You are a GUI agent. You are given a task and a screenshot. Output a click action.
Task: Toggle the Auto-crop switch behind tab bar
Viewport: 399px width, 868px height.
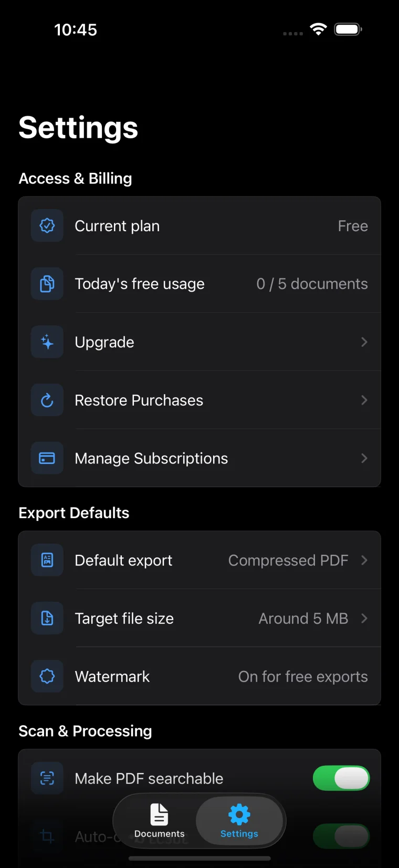tap(341, 836)
